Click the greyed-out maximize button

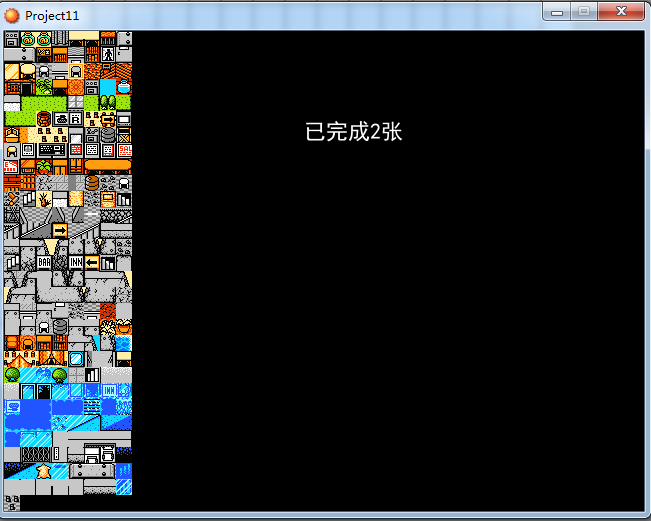584,12
